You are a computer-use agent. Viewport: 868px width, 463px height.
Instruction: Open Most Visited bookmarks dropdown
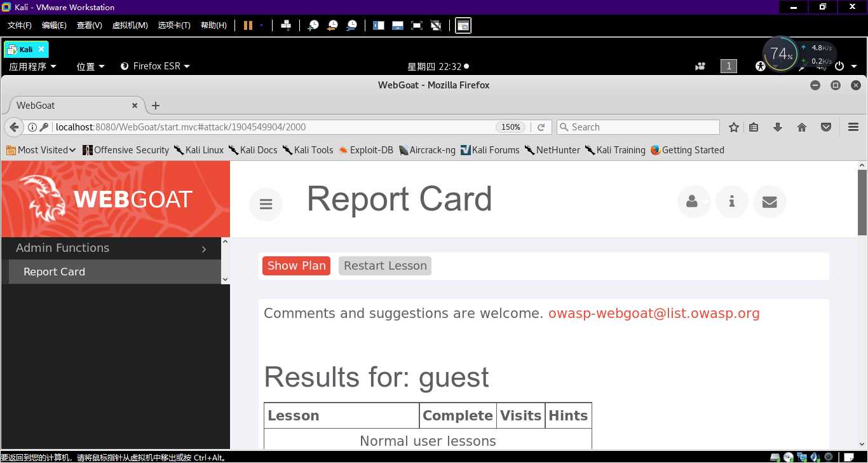(41, 150)
